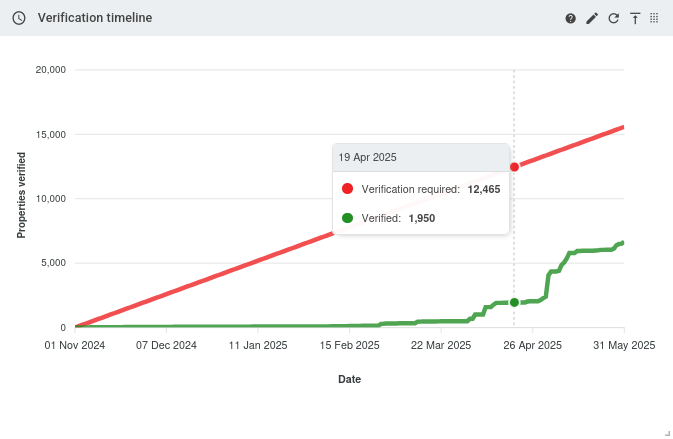
Task: Click the Date axis title
Action: (x=349, y=379)
